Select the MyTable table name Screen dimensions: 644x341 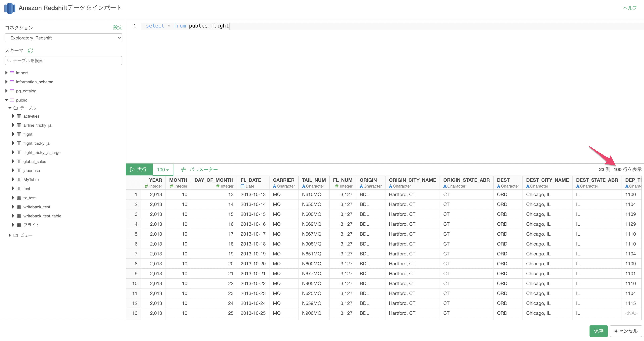point(31,179)
